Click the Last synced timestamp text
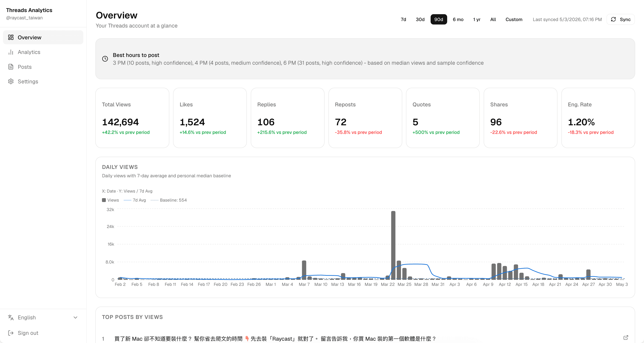644x343 pixels. tap(567, 19)
